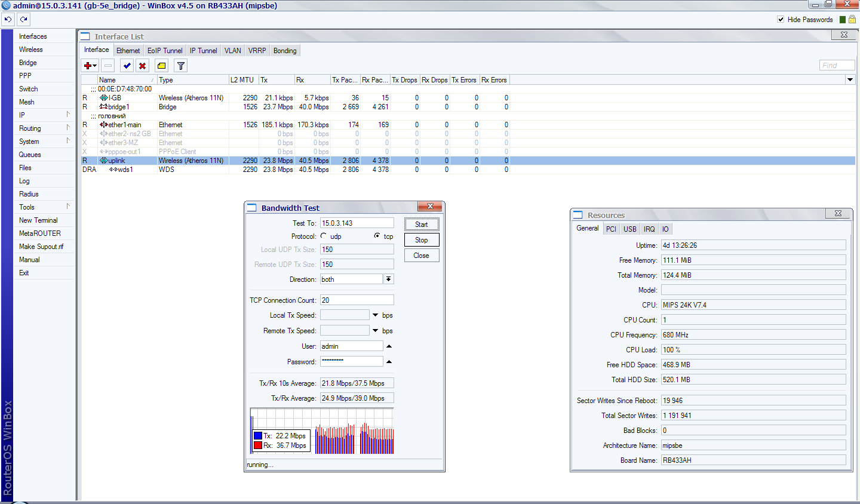The width and height of the screenshot is (860, 504).
Task: Expand the Local Tx Speed dropdown arrow
Action: click(x=376, y=315)
